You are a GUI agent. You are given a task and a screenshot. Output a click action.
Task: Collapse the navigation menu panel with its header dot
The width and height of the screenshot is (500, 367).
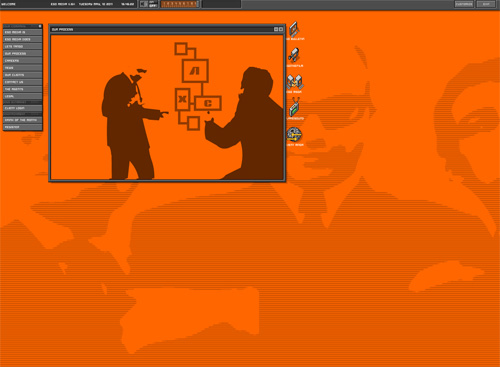tap(40, 26)
